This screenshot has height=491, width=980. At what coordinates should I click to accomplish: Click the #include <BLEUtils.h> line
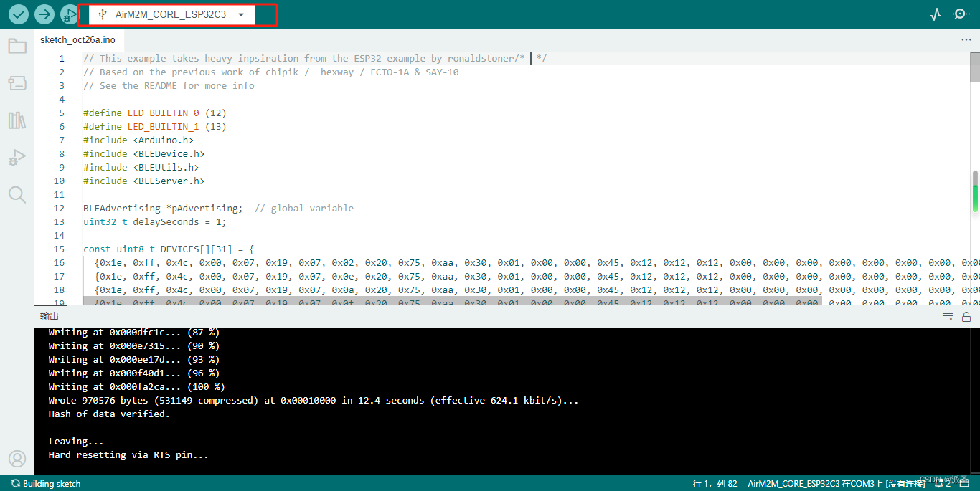point(141,167)
